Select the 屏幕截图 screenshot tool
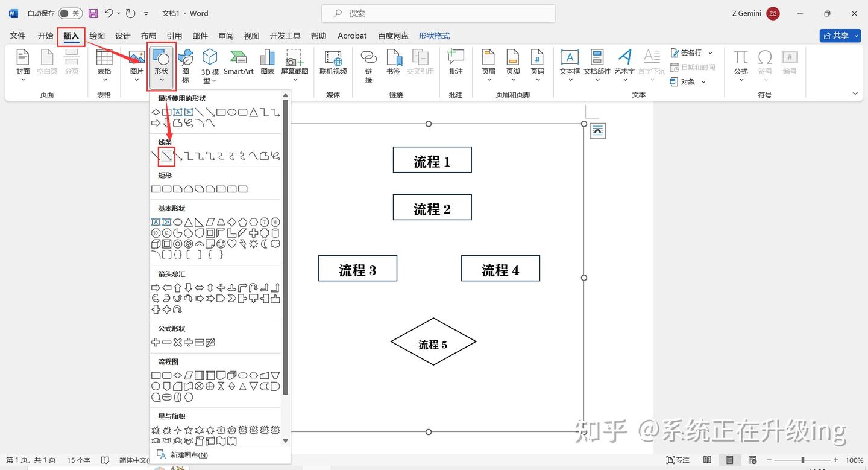868x470 pixels. (x=294, y=63)
